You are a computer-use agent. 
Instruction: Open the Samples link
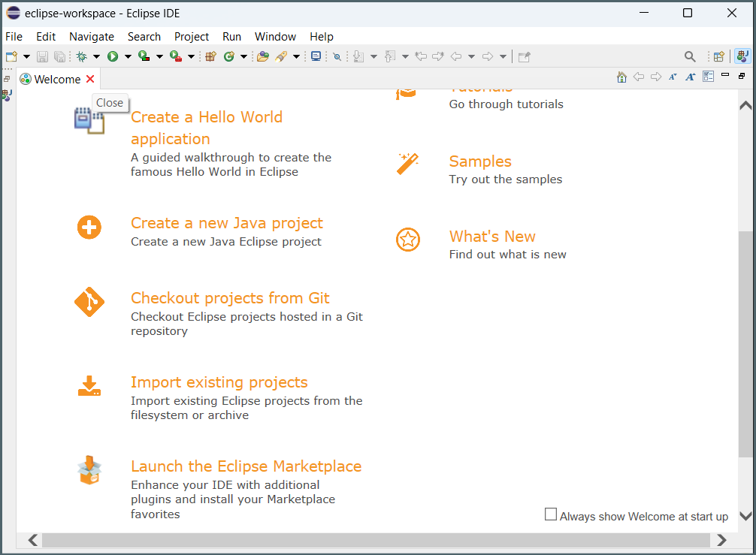tap(480, 161)
